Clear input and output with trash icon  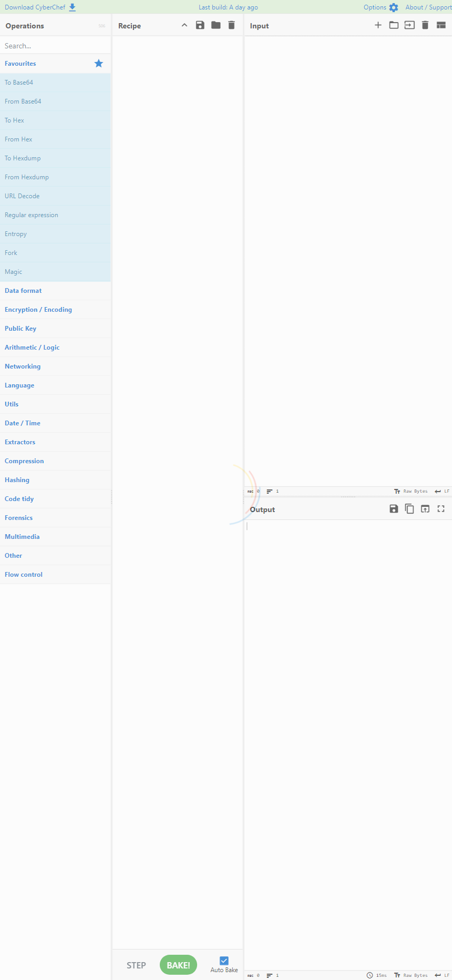pos(425,25)
